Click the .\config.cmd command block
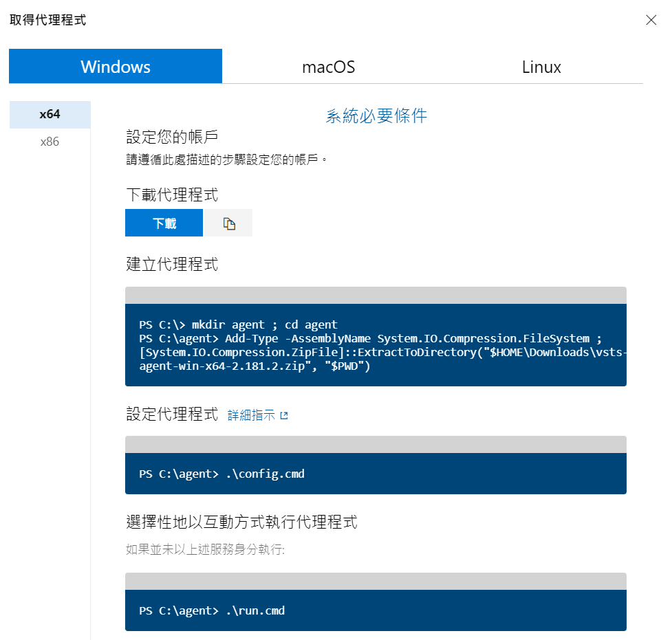The image size is (672, 640). 376,474
